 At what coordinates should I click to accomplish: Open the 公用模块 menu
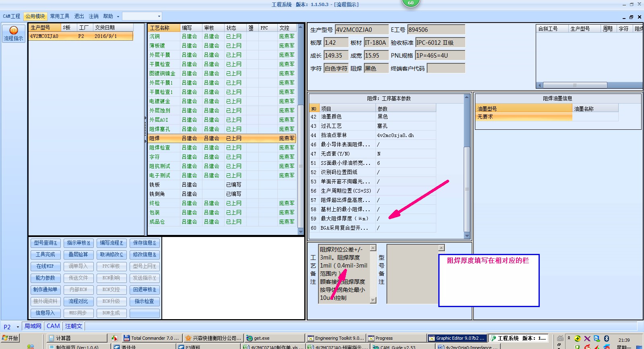pyautogui.click(x=35, y=16)
